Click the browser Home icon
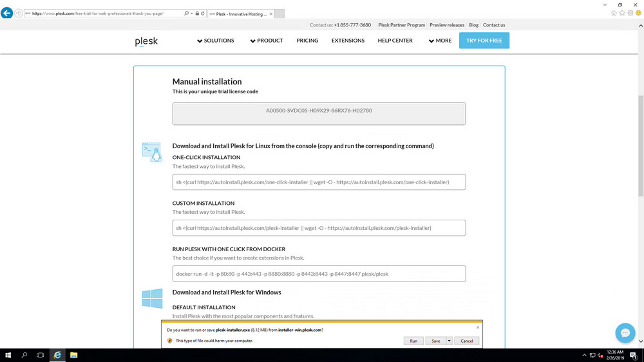Viewport: 644px width, 362px height. [614, 13]
